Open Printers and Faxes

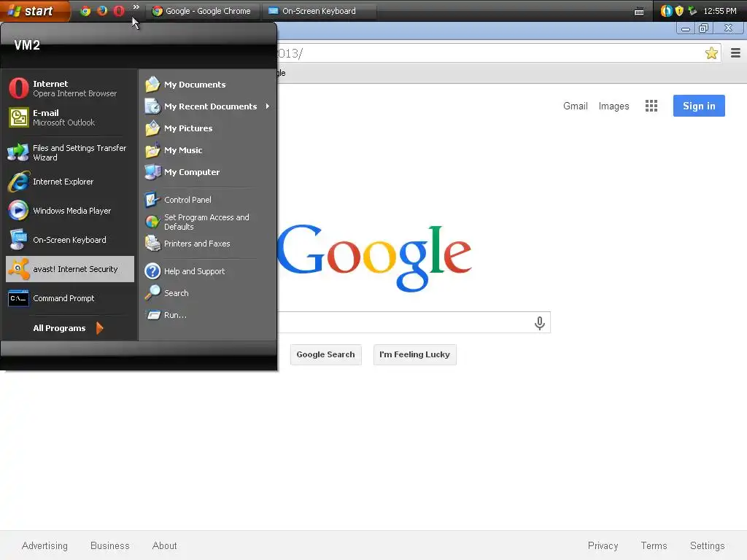coord(208,244)
